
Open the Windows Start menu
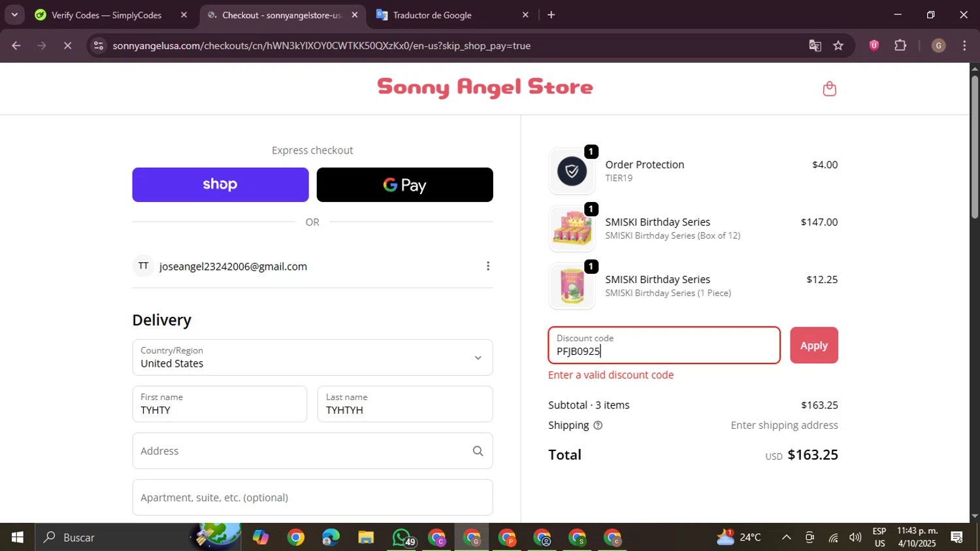17,537
